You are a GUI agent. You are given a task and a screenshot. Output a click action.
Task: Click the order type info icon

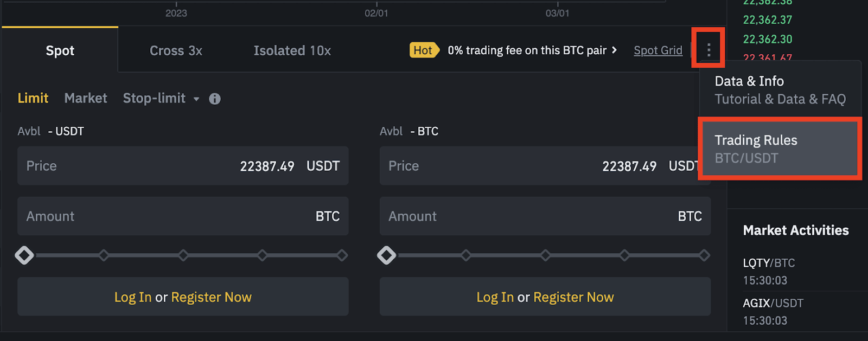point(215,99)
